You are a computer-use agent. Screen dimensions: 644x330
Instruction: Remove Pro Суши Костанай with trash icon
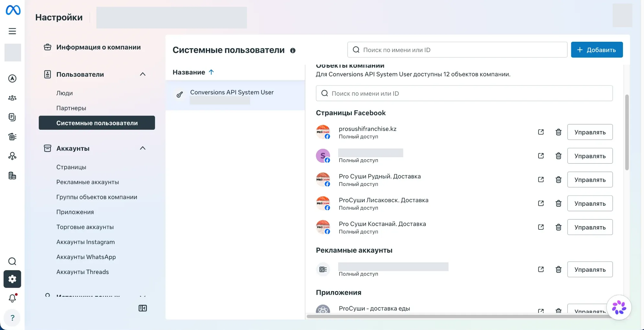(x=559, y=227)
